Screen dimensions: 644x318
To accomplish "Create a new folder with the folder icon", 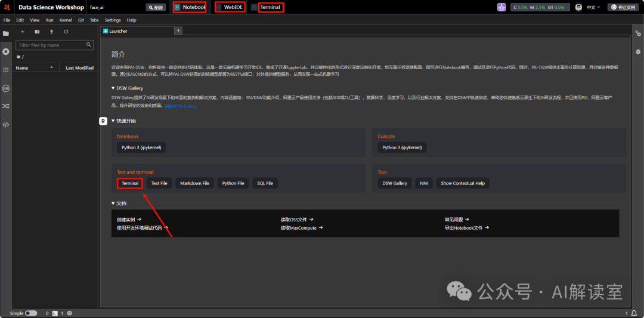I will coord(37,32).
